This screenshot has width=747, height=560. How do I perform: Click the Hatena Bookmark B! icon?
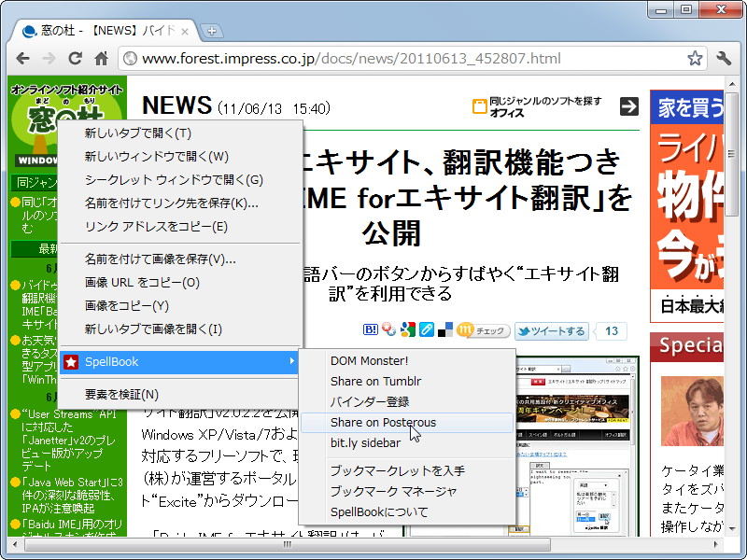point(370,329)
